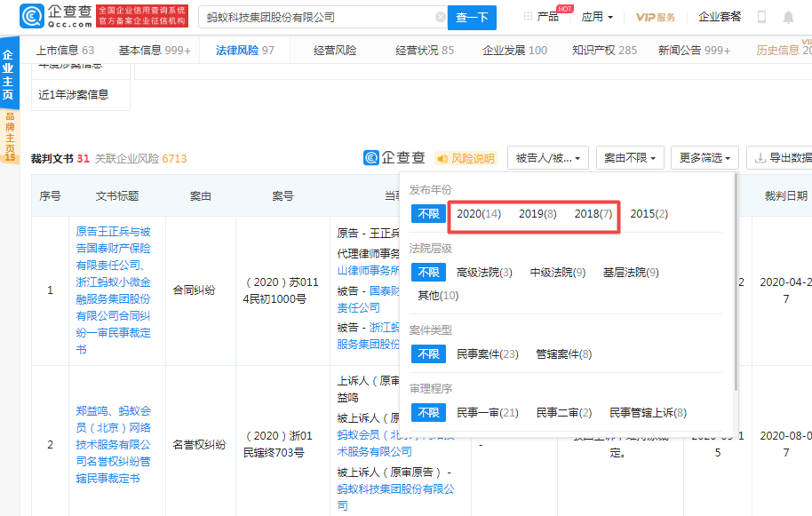Open 蚂蚁科技集团股份有限公司 party link
Image resolution: width=812 pixels, height=516 pixels.
(x=395, y=496)
